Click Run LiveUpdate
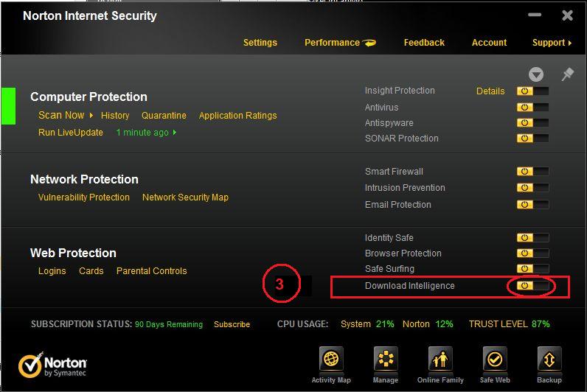 point(71,133)
